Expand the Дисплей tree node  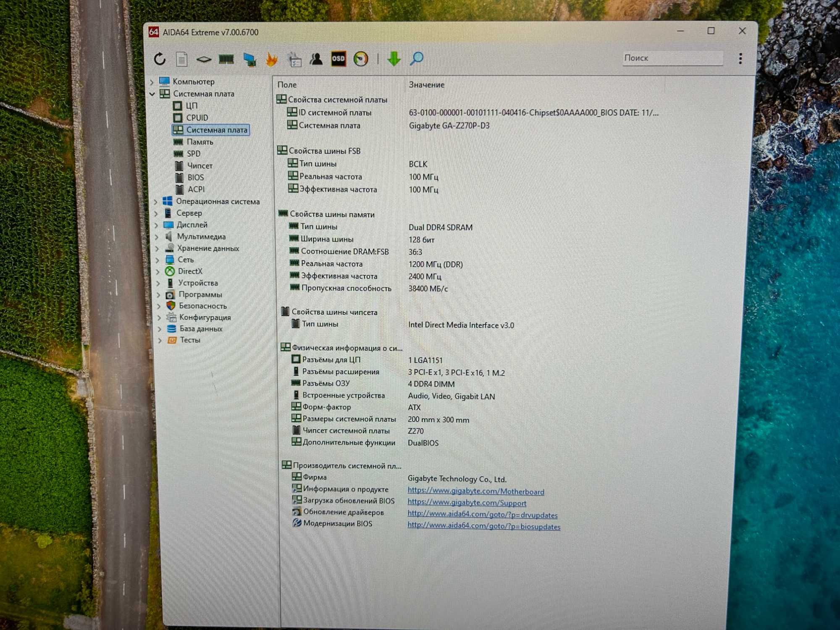point(157,226)
